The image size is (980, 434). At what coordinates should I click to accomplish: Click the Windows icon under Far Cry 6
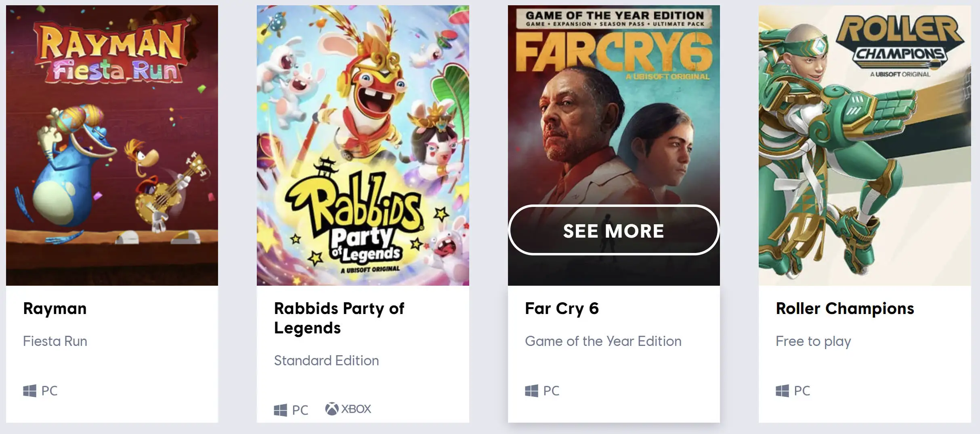(531, 391)
